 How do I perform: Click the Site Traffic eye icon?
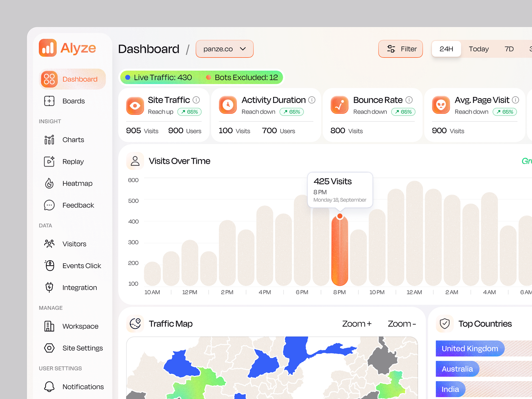(135, 106)
